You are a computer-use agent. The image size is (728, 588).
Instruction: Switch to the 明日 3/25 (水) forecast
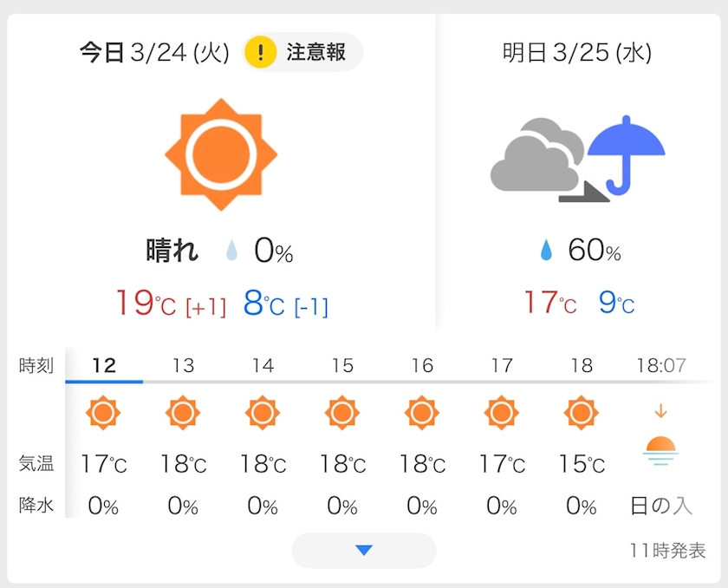[x=577, y=53]
